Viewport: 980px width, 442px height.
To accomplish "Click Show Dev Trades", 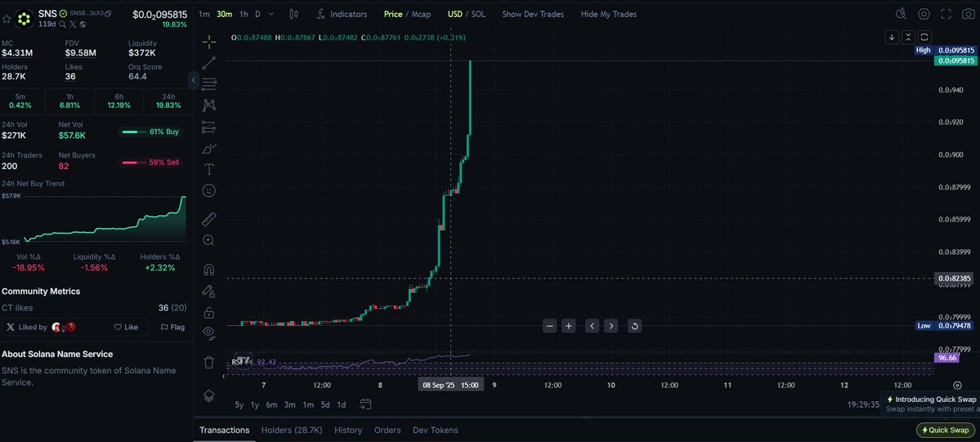I will coord(532,14).
